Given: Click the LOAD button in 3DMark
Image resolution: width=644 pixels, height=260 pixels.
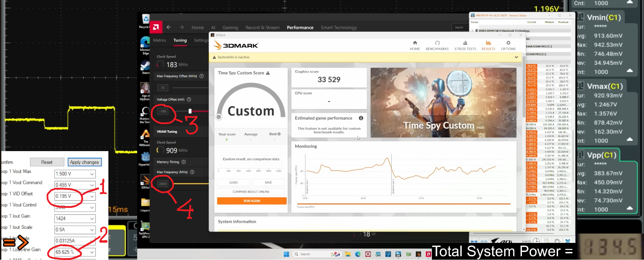Looking at the screenshot, I should coord(234,183).
